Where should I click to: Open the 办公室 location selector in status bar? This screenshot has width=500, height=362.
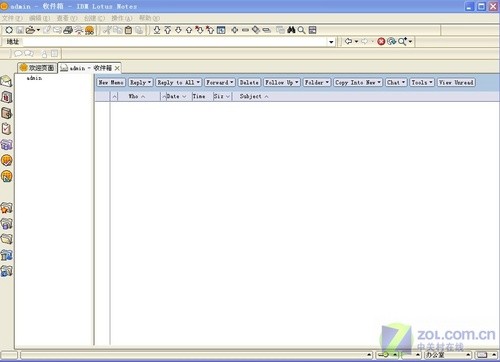pos(447,355)
